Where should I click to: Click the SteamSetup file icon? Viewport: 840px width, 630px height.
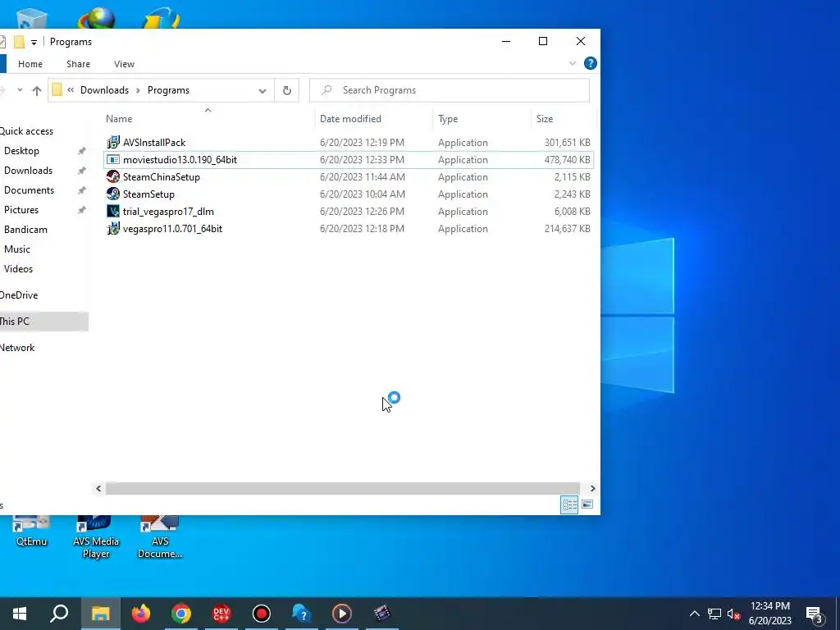click(x=113, y=194)
